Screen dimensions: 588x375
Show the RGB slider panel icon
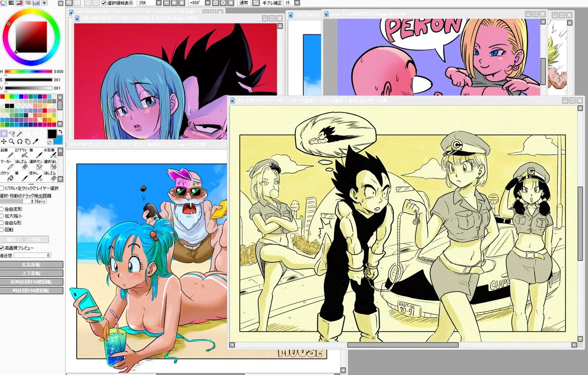pos(11,3)
